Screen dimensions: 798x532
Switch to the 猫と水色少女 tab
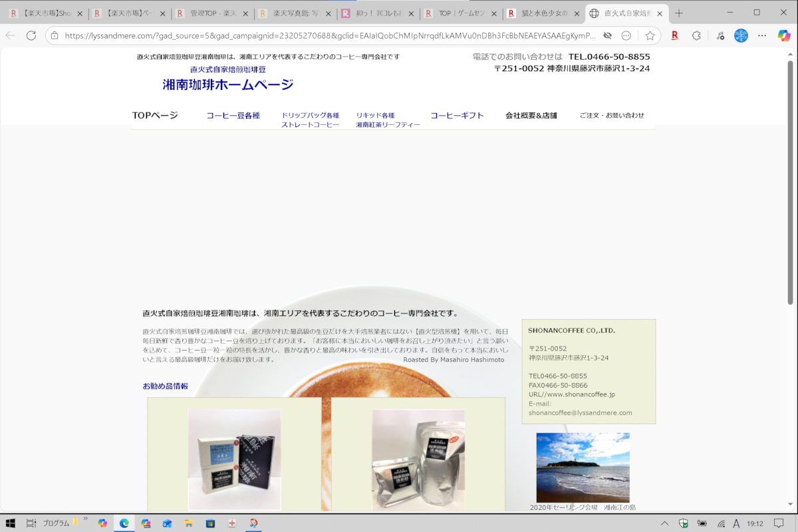(x=543, y=13)
